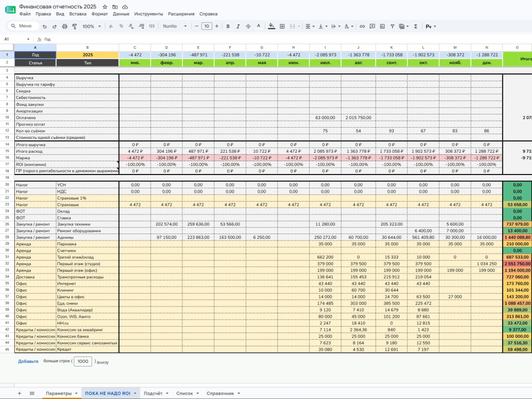Open Nunito font dropdown
Viewport: 532px width, 399px height.
(174, 26)
